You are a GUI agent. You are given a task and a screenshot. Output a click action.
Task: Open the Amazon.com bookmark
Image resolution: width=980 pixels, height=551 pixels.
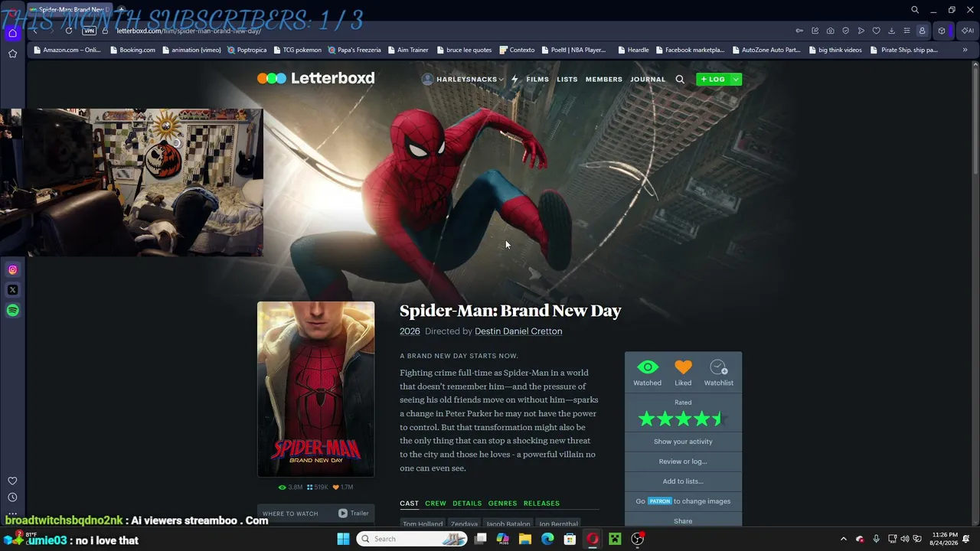click(67, 50)
